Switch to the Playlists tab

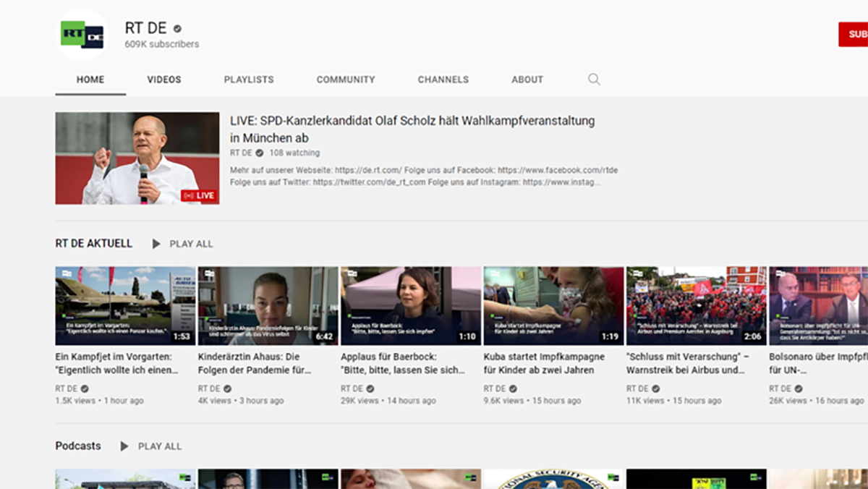click(x=249, y=80)
